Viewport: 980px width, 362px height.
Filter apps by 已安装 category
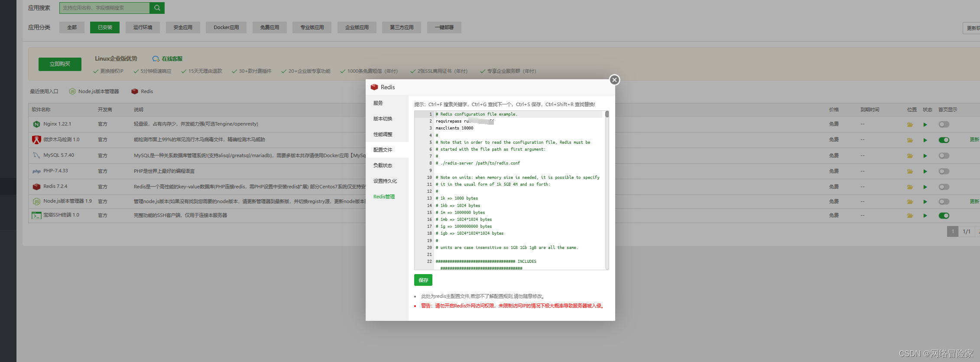pos(105,27)
